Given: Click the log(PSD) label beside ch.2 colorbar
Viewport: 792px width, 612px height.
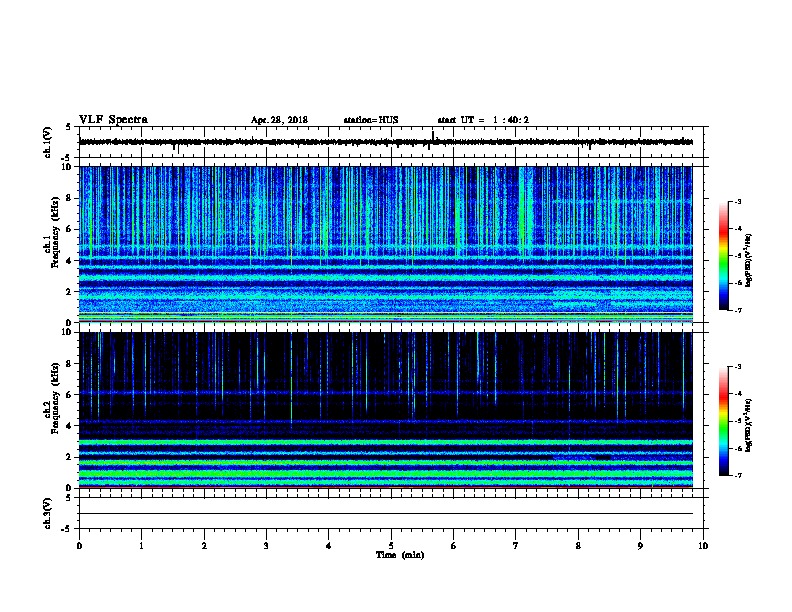Looking at the screenshot, I should click(749, 426).
